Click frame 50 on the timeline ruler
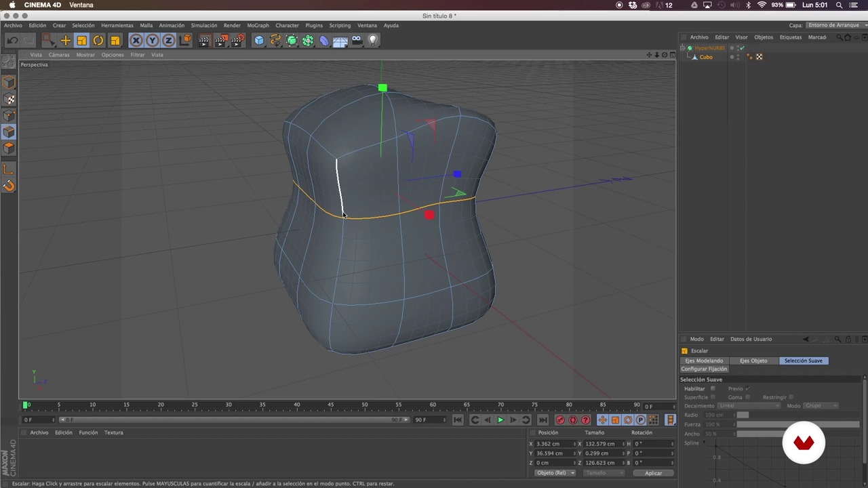The width and height of the screenshot is (868, 488). pyautogui.click(x=365, y=405)
